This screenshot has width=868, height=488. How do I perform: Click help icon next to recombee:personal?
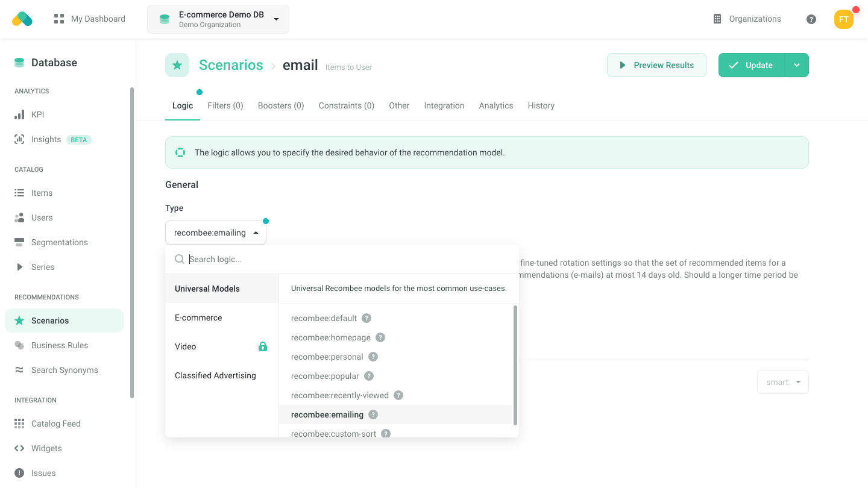(x=373, y=357)
